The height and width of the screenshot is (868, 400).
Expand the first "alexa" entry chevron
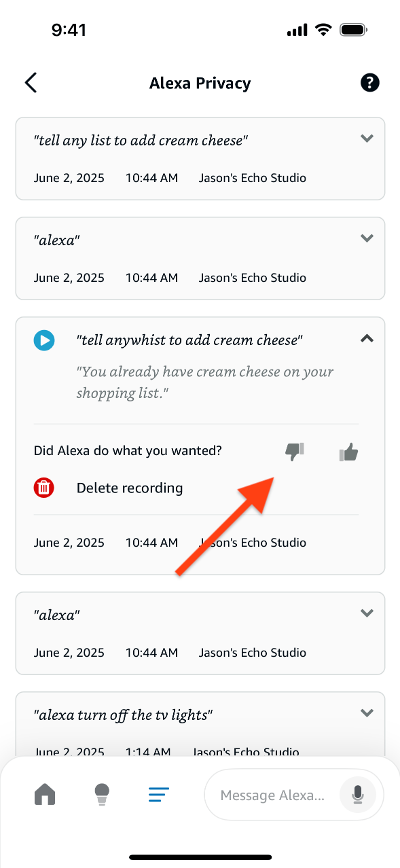click(x=367, y=238)
